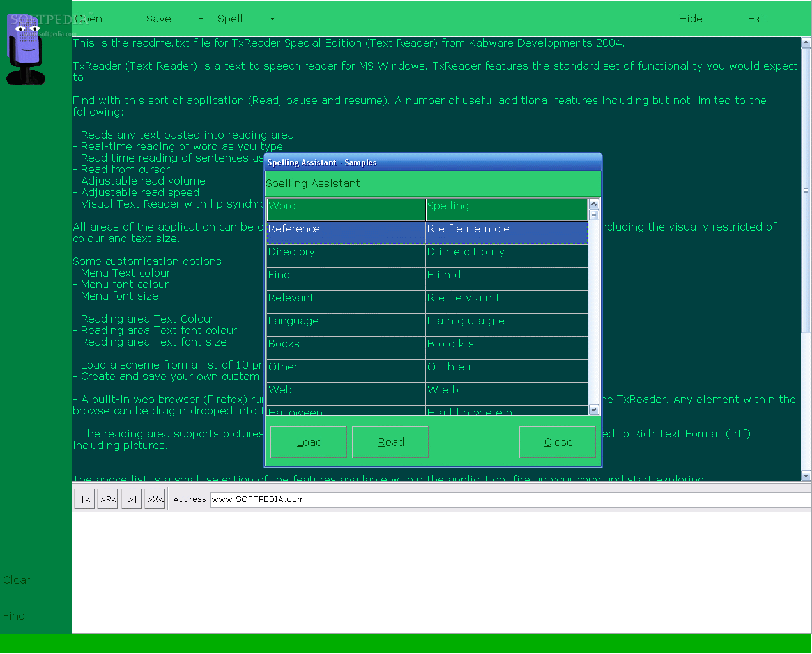Click the 'Some customisation options' line

click(147, 261)
